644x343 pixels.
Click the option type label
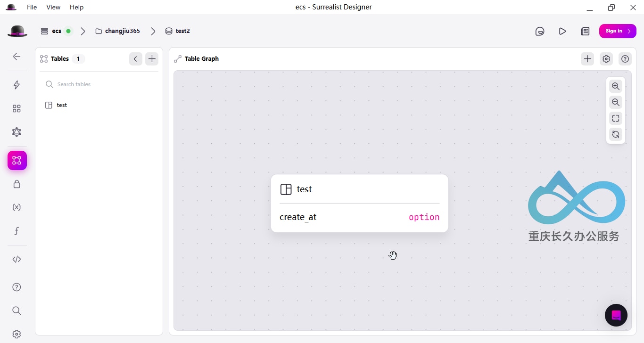point(424,217)
